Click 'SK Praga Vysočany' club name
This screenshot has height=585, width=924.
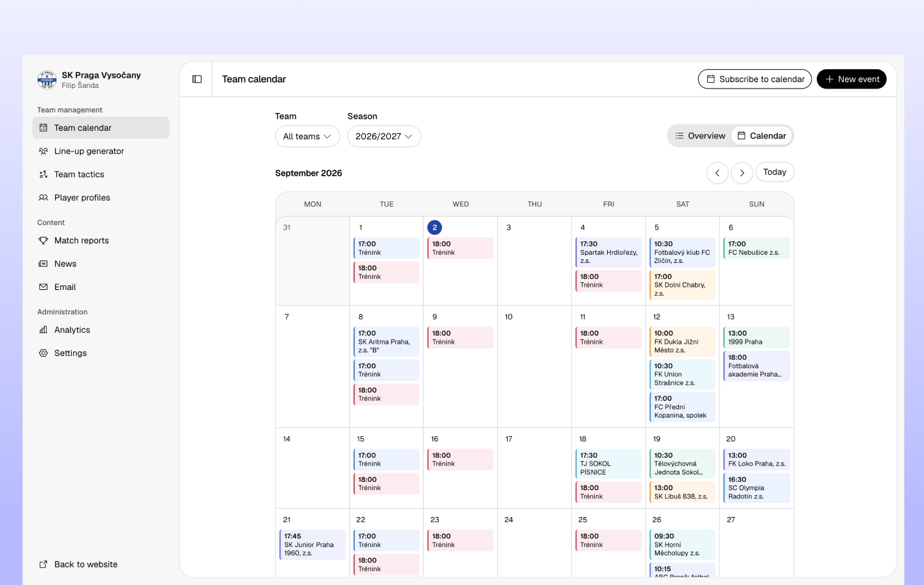click(101, 75)
